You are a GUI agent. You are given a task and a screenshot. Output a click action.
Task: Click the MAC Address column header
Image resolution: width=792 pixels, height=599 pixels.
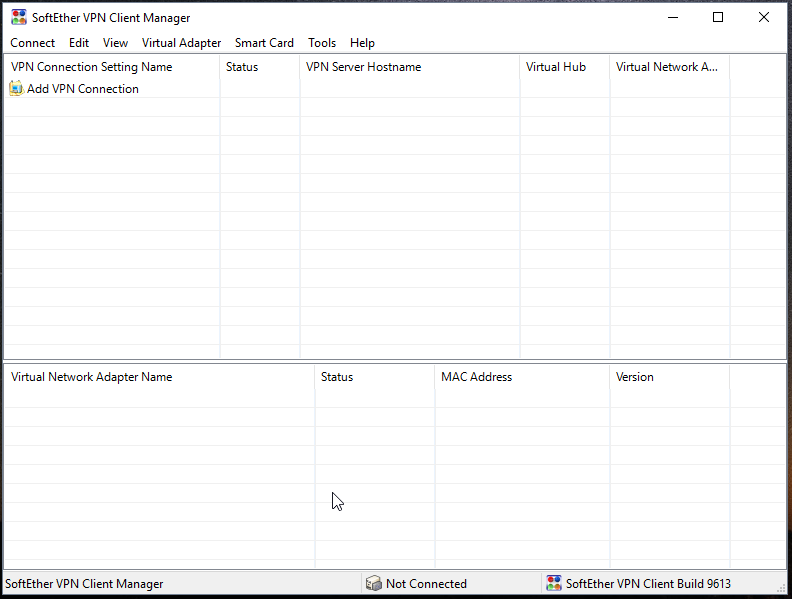click(x=522, y=377)
